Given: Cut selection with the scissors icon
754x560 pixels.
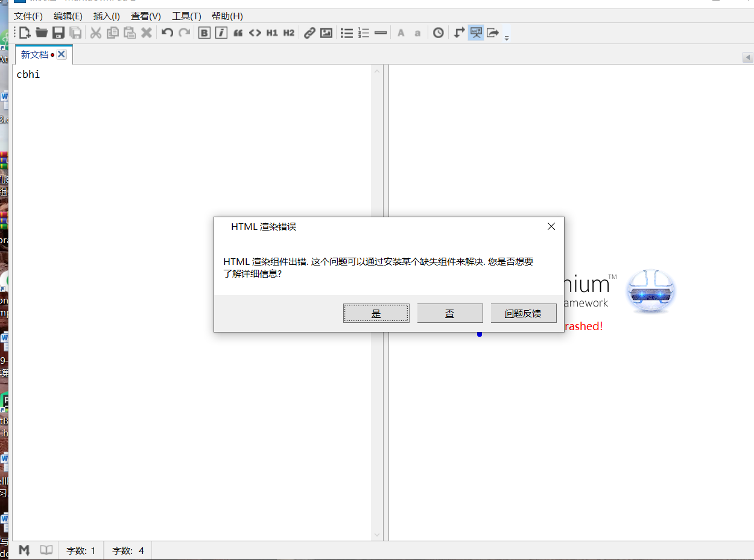Looking at the screenshot, I should [96, 33].
